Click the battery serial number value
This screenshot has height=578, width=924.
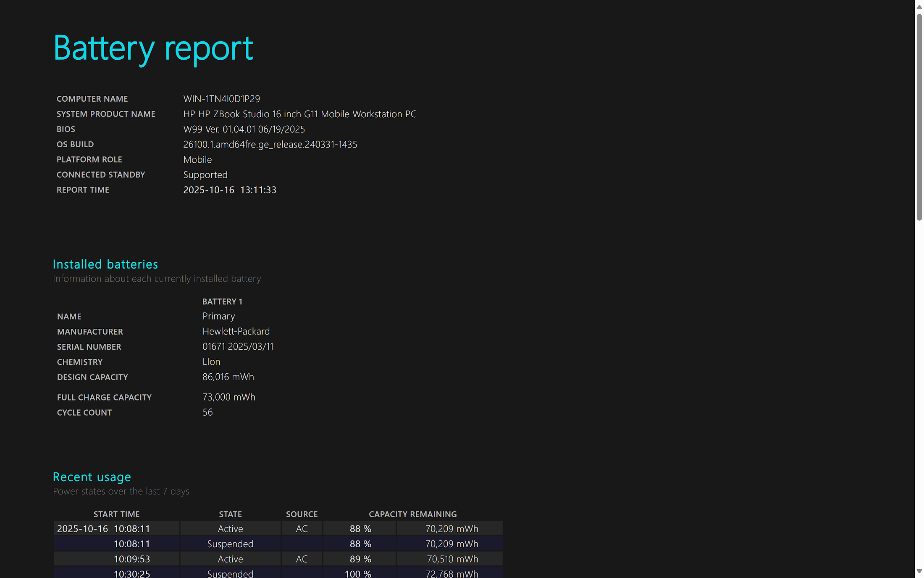click(238, 347)
